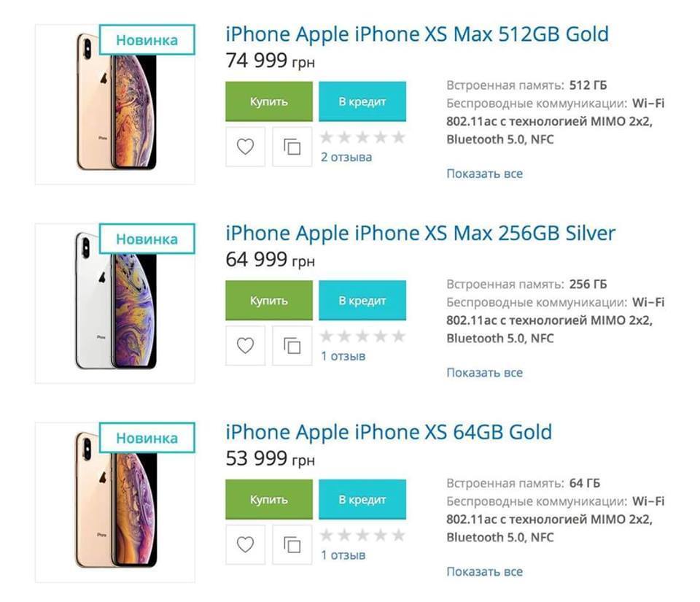
Task: Compare iPhone XS Max 512GB Gold icon
Action: (292, 147)
